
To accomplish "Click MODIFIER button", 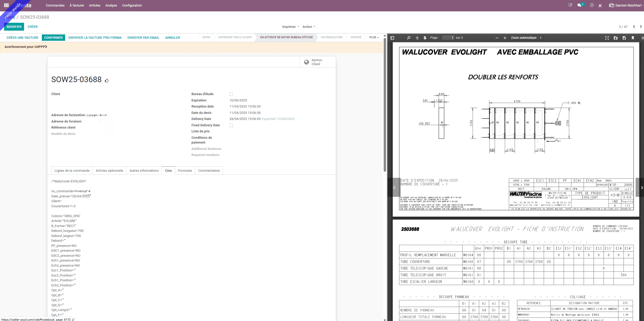I will tap(14, 27).
